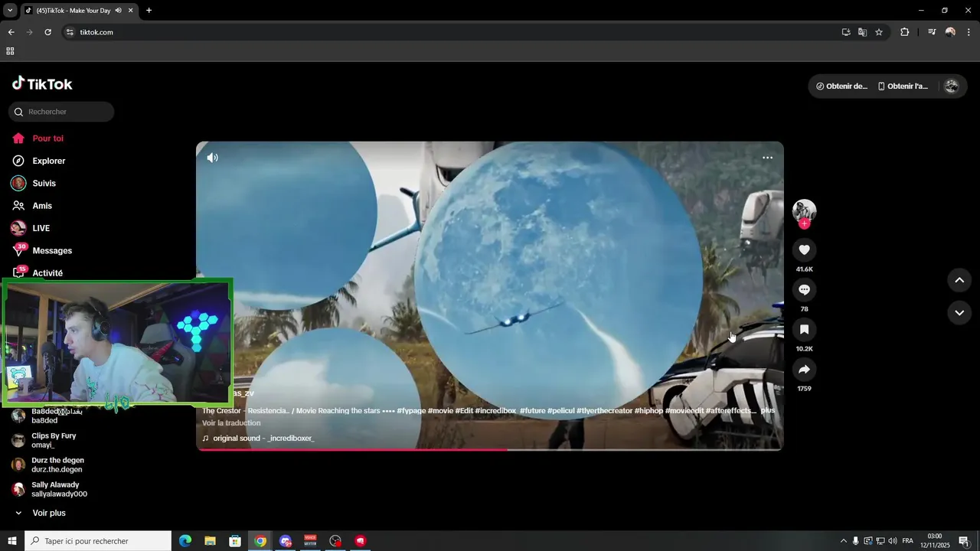
Task: Expand followed accounts with Voir plus
Action: 48,513
